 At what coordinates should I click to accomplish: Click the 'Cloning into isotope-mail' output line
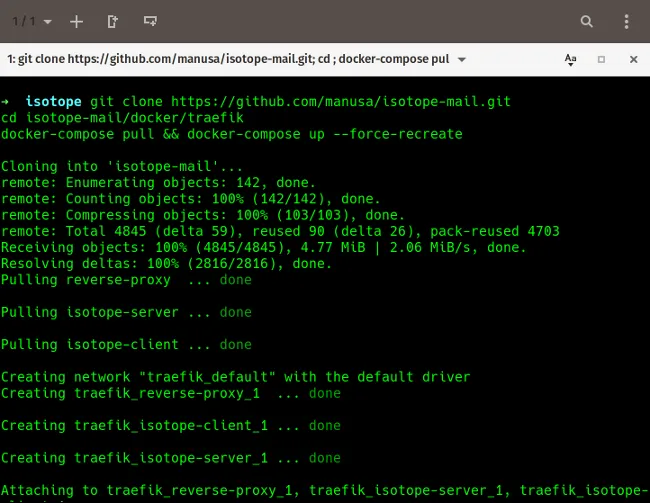point(122,166)
